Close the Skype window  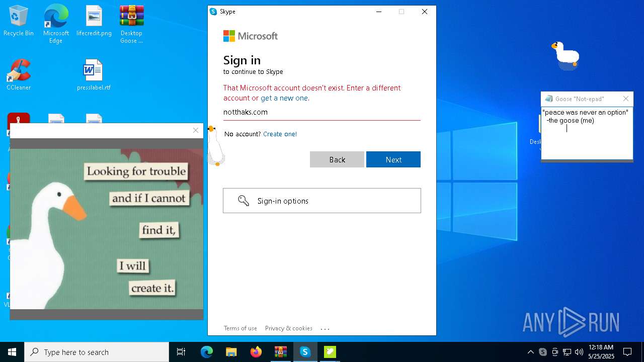pos(425,12)
